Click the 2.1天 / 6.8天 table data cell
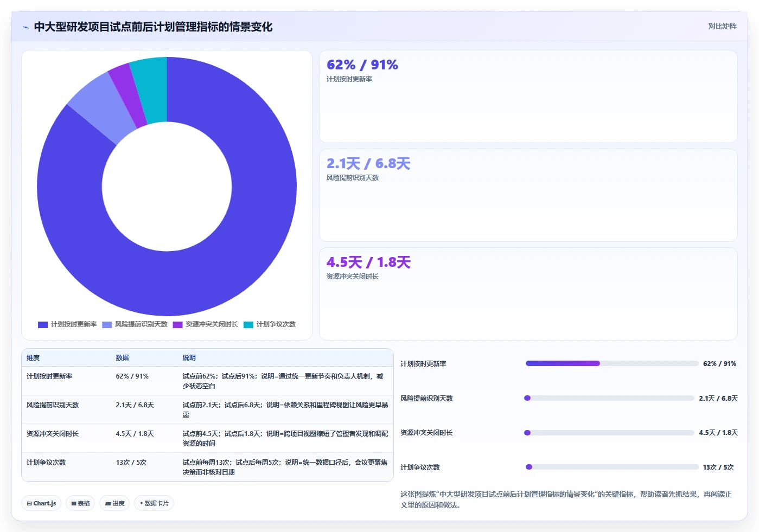This screenshot has height=532, width=759. tap(135, 405)
